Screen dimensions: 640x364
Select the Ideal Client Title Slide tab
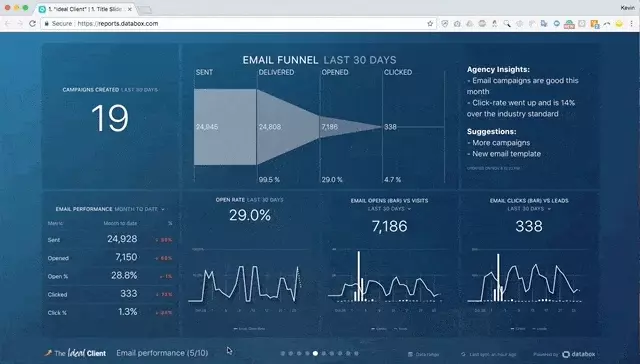click(84, 9)
